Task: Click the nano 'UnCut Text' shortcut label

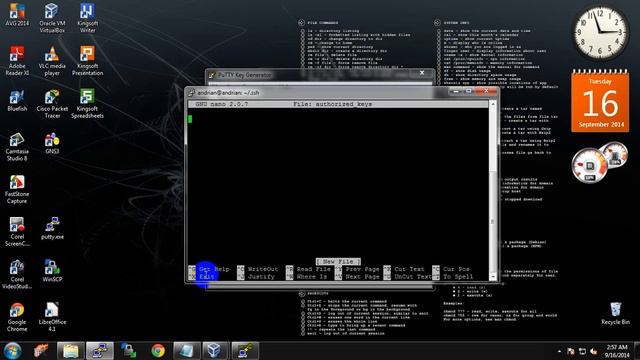Action: 413,277
